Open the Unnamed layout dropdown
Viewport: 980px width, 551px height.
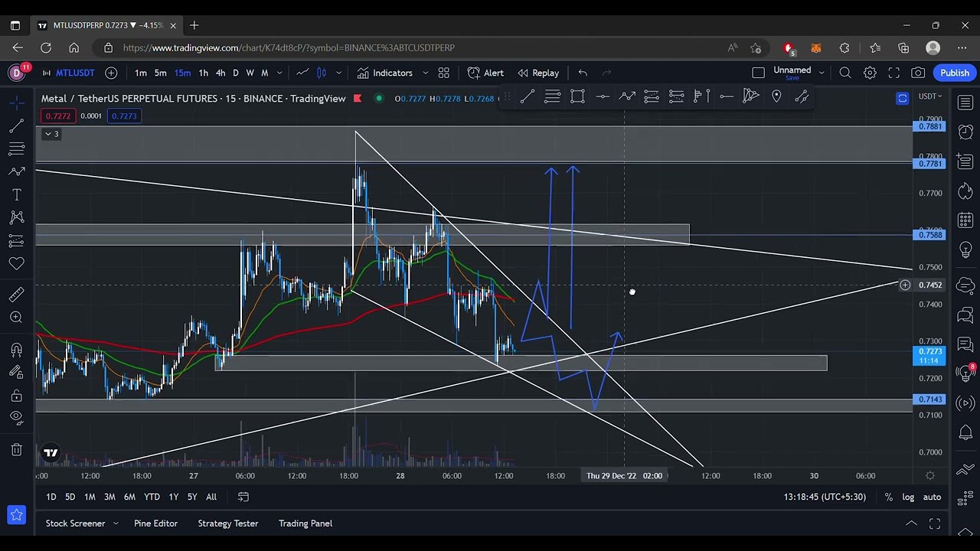[799, 73]
